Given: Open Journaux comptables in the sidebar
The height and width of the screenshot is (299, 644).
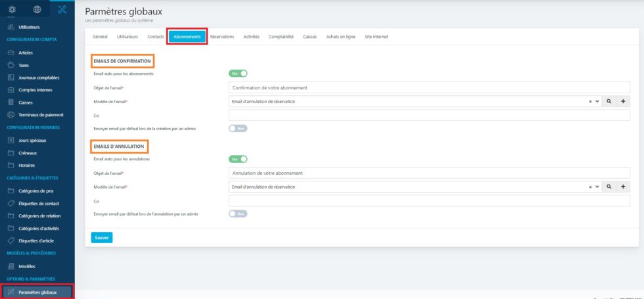Looking at the screenshot, I should [39, 78].
